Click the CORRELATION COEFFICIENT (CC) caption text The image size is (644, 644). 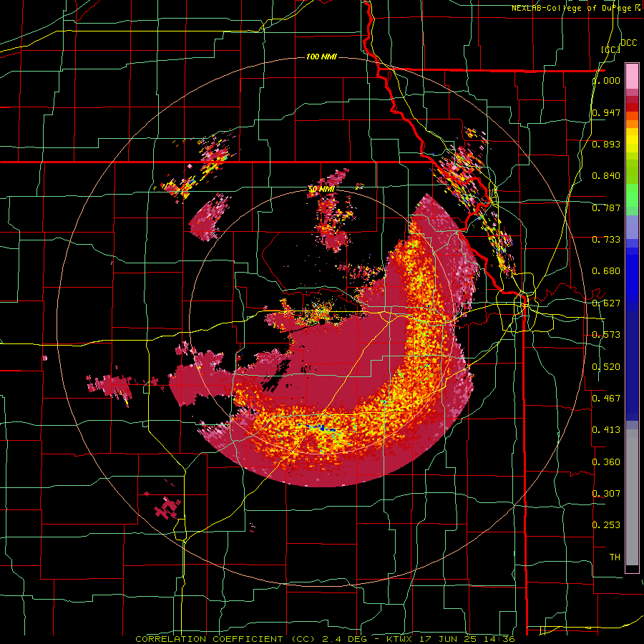(225, 639)
